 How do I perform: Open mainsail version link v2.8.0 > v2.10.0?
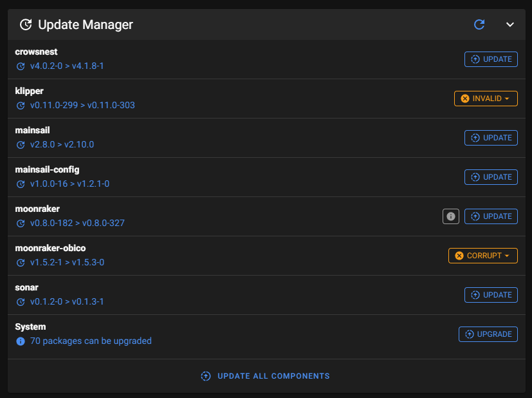[62, 145]
